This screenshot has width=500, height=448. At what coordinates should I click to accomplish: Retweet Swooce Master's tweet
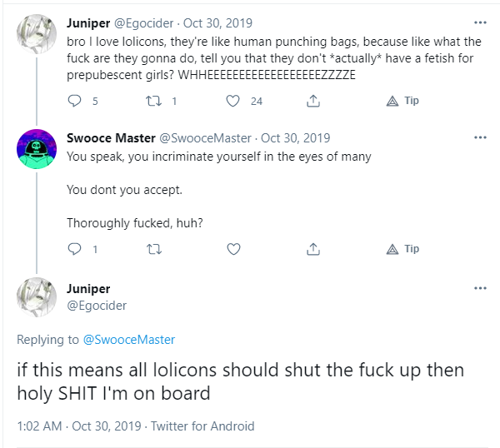(154, 249)
